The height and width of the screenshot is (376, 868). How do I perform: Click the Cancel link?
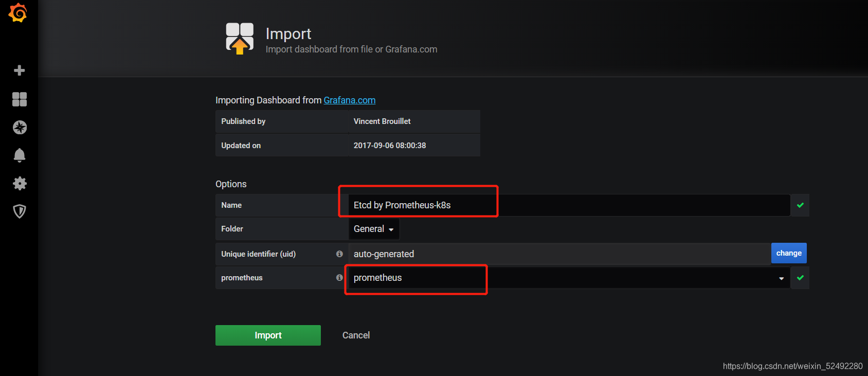(356, 335)
